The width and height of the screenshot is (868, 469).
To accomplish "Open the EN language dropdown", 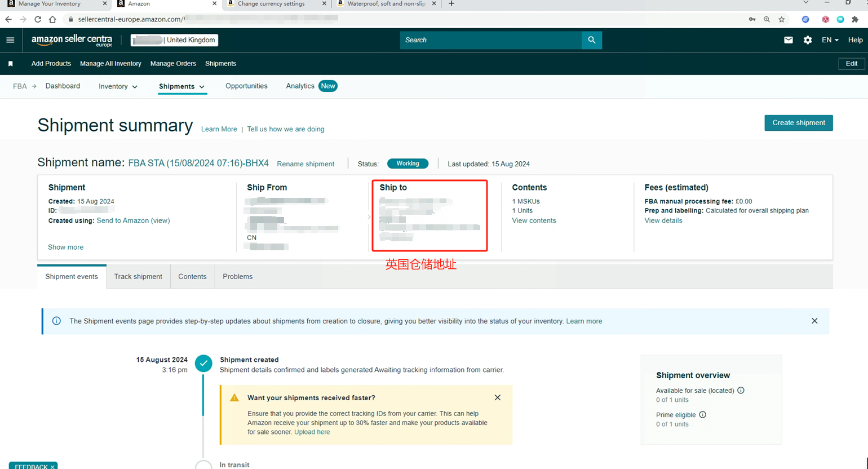I will point(830,40).
